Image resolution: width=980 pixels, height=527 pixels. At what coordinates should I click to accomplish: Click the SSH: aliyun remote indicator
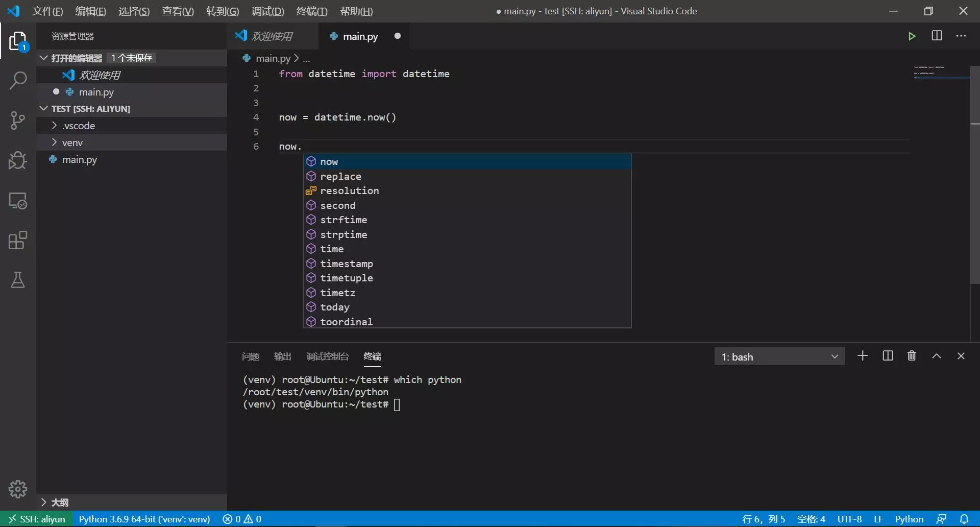36,519
